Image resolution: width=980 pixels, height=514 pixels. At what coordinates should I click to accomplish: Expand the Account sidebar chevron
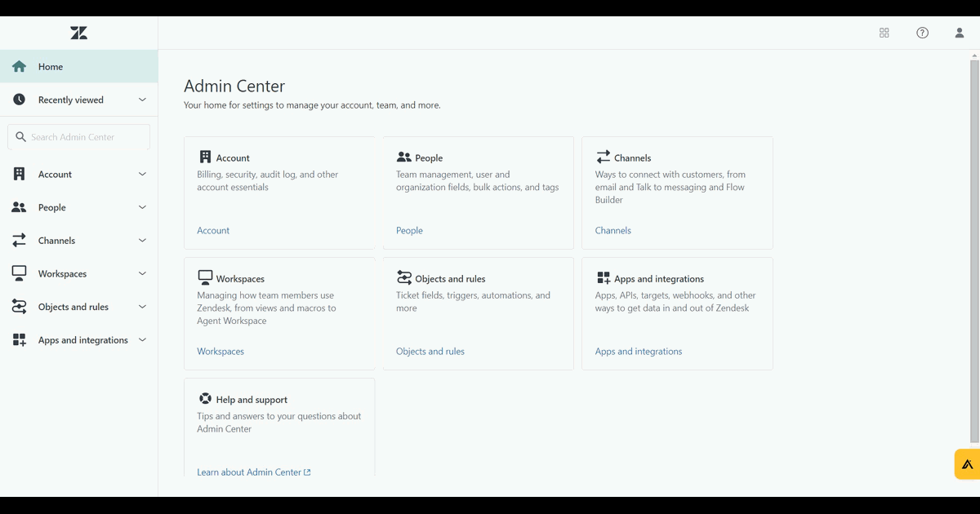click(142, 174)
